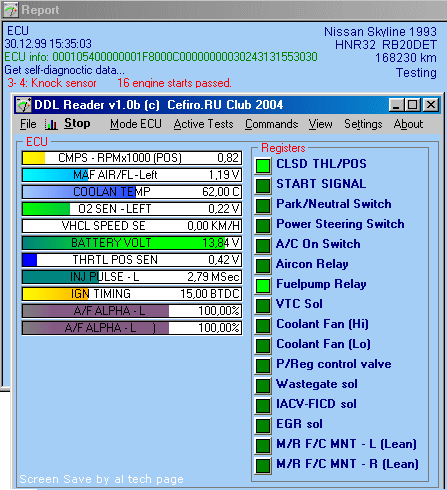Click the A/F ALPHA - L ) gauge bar
This screenshot has height=490, width=447.
(x=132, y=328)
